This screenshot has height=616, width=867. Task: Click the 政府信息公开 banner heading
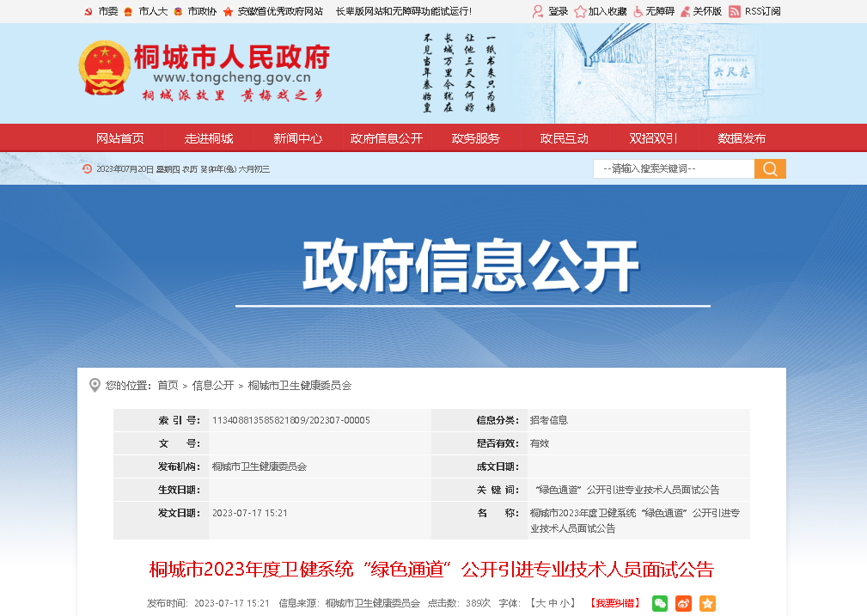tap(471, 266)
